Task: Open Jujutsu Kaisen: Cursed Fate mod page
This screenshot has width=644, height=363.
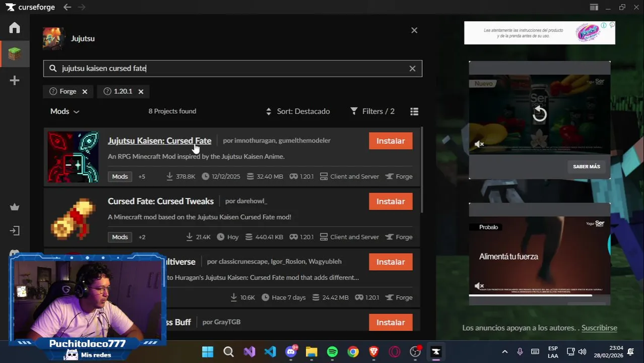Action: [x=159, y=141]
